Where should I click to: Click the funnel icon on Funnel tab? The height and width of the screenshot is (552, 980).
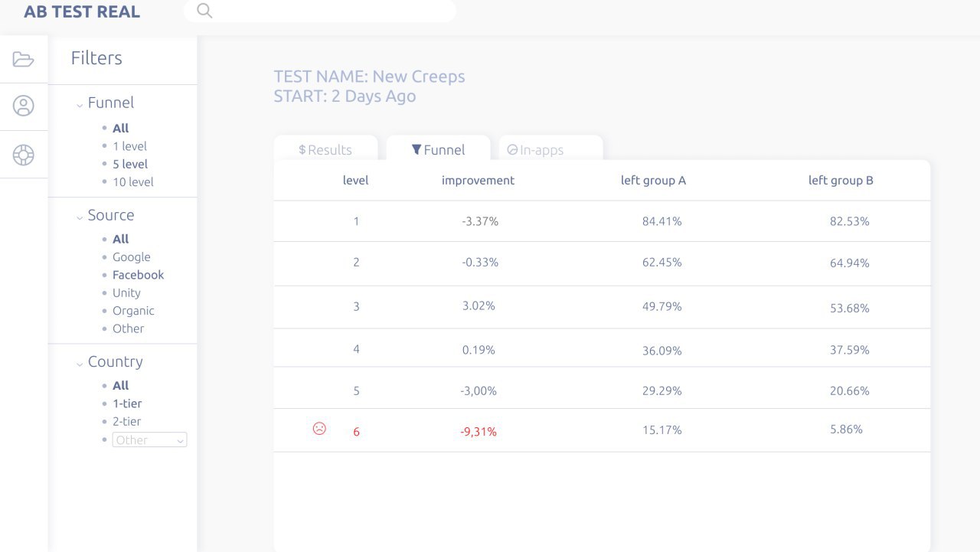coord(416,149)
